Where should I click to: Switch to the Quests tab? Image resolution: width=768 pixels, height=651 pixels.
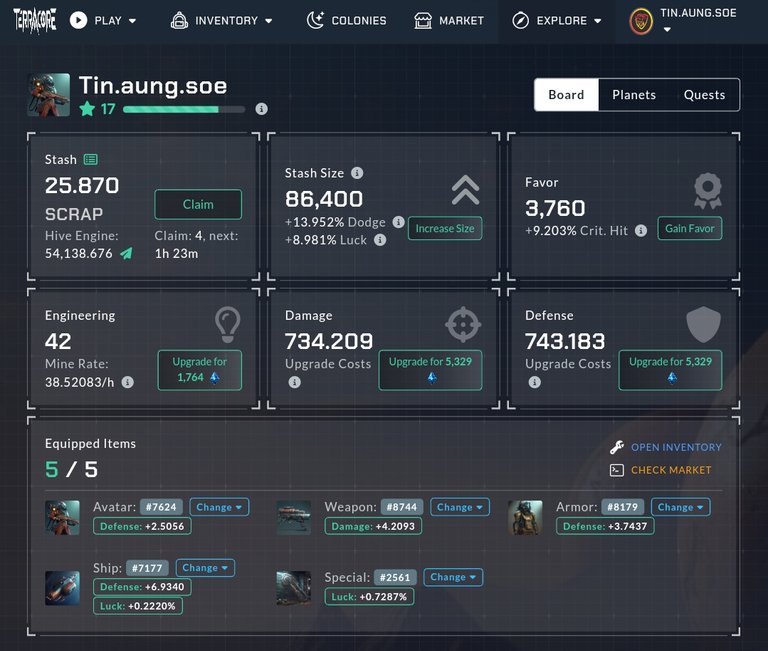click(704, 95)
